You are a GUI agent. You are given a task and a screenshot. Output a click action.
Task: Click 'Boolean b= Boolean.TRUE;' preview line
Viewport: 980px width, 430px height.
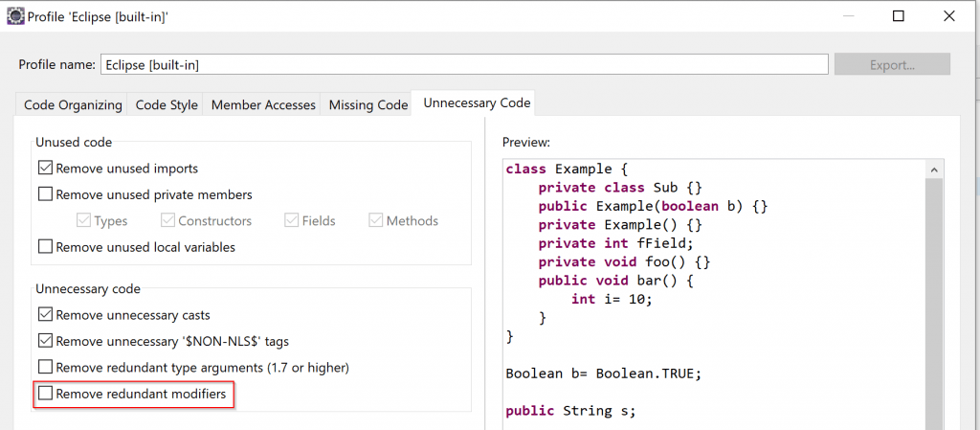point(604,373)
